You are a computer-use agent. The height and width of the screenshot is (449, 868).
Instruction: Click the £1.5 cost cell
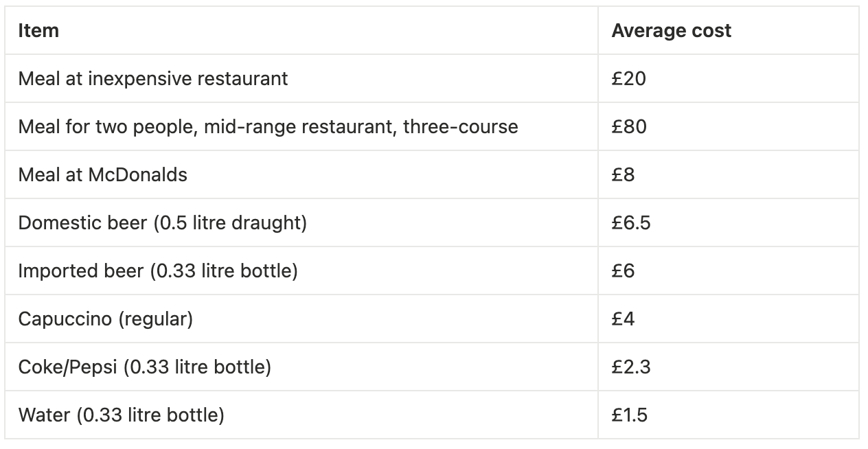pos(630,415)
